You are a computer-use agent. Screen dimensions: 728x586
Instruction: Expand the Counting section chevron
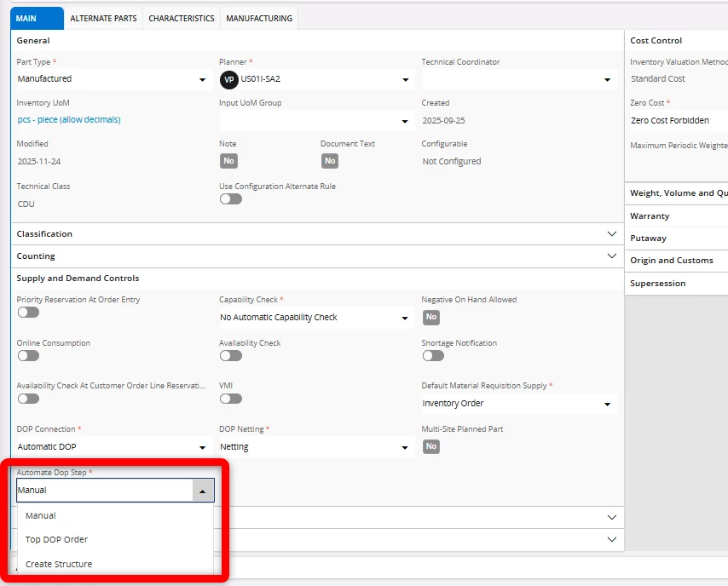click(x=611, y=256)
